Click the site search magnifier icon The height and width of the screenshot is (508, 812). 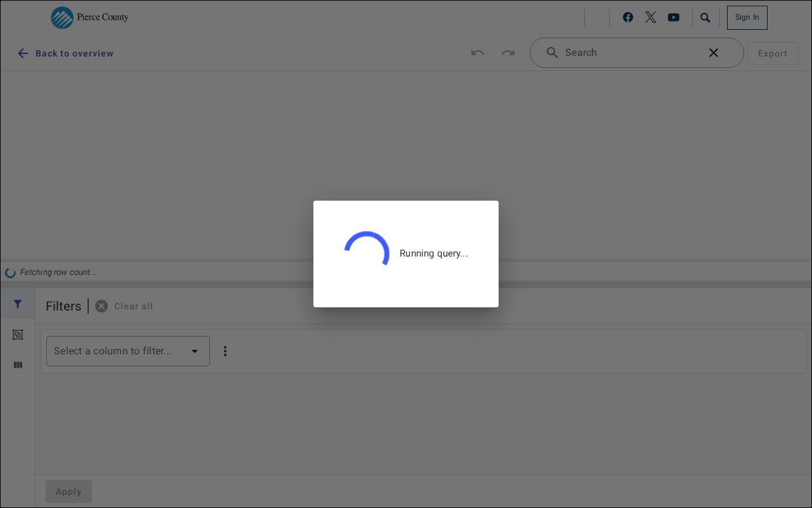point(705,18)
